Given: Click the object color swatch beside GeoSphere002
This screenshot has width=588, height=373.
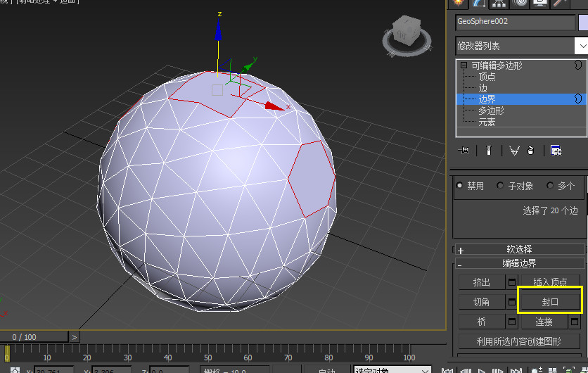Looking at the screenshot, I should pyautogui.click(x=583, y=22).
